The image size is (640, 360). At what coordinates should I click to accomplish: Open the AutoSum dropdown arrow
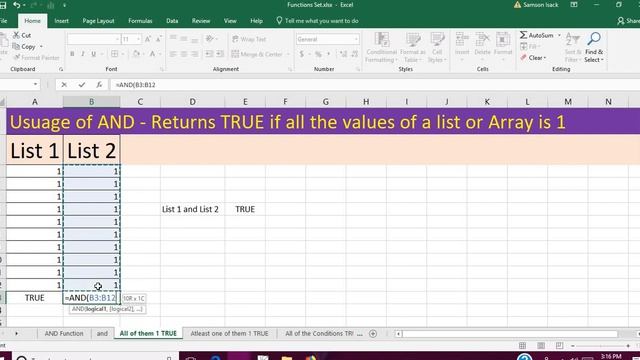pos(559,35)
